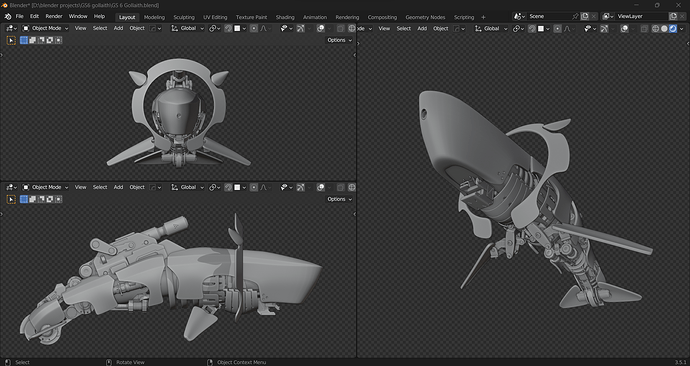
Task: Open Options dropdown in bottom-left viewport
Action: click(x=339, y=199)
